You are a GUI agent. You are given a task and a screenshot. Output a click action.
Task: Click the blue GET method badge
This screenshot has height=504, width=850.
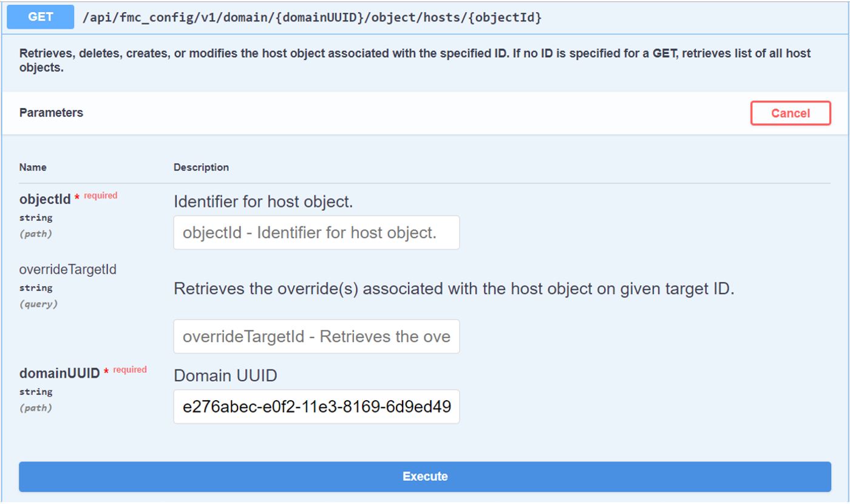39,18
